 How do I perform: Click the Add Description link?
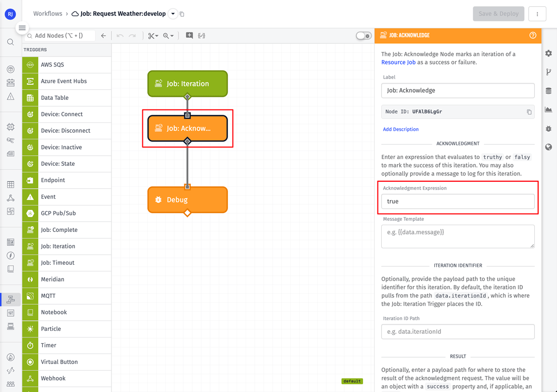coord(401,129)
